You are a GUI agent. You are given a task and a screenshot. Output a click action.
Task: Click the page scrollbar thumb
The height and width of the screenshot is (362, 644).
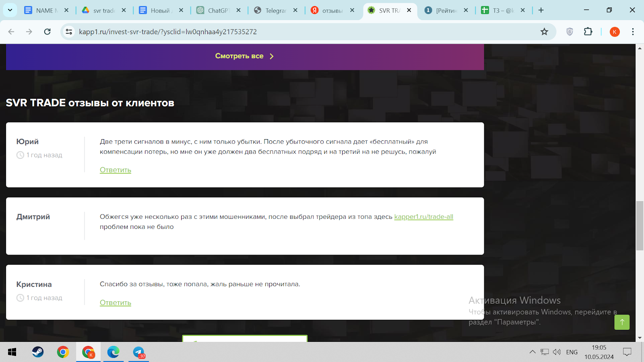[640, 225]
